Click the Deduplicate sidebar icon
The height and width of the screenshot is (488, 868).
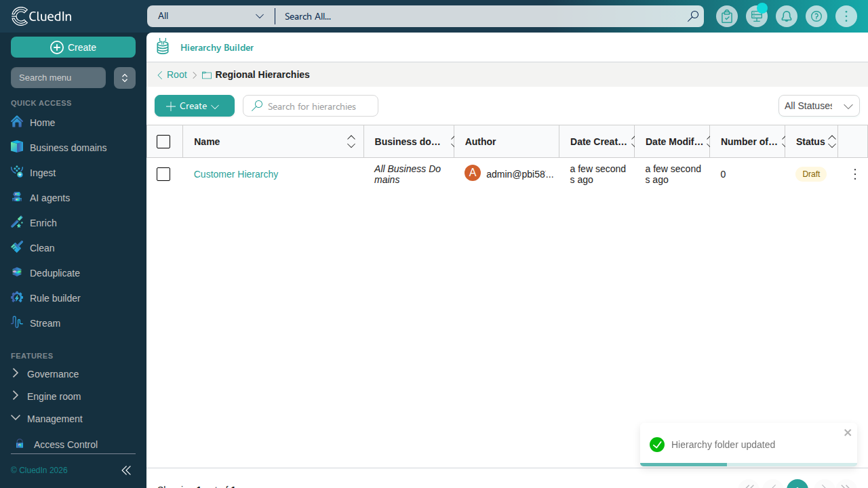coord(17,272)
